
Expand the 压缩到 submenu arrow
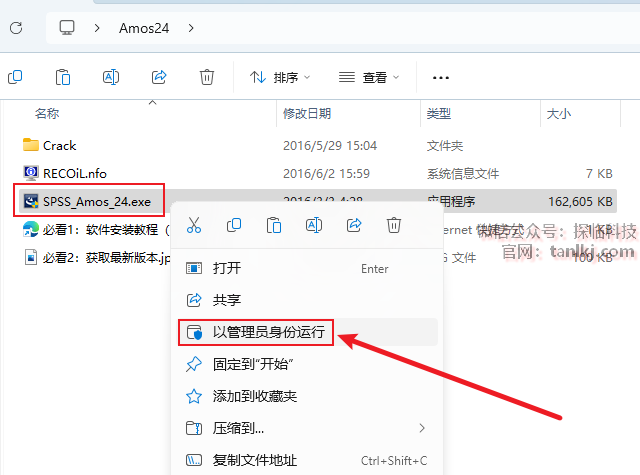point(422,428)
